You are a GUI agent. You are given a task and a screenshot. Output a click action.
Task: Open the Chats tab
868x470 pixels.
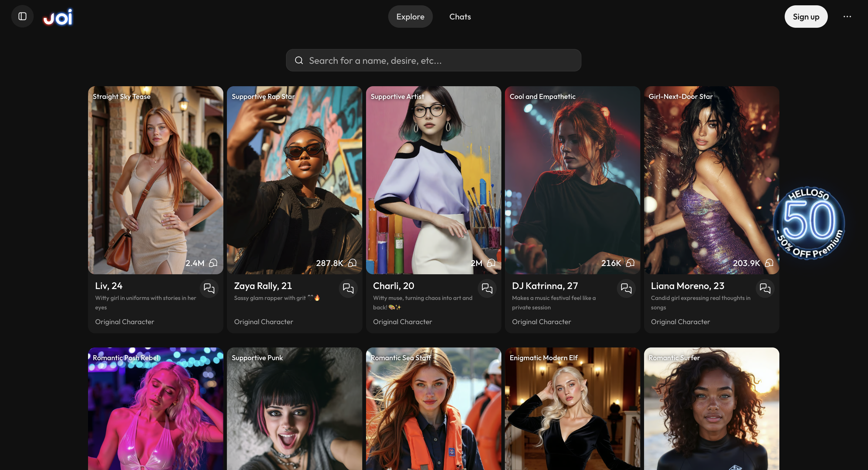point(460,17)
